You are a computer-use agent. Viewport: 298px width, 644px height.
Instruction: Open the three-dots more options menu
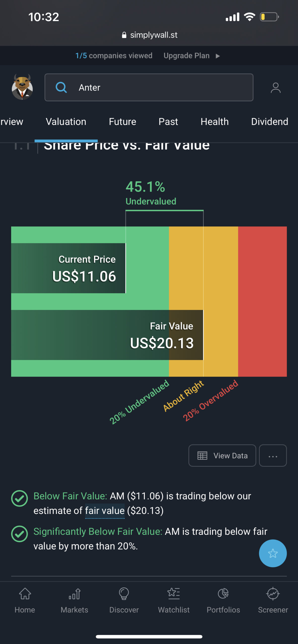(x=273, y=456)
